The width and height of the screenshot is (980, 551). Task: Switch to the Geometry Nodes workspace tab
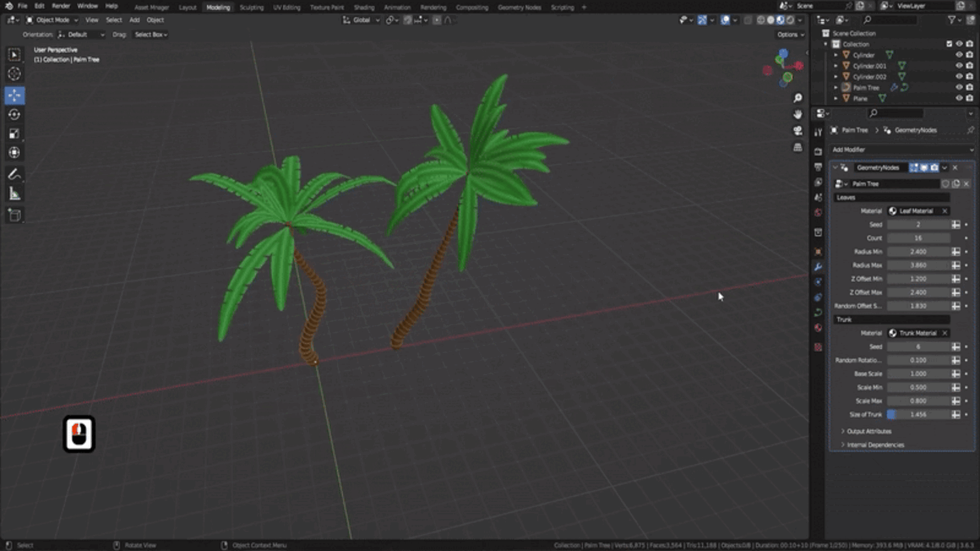click(519, 7)
